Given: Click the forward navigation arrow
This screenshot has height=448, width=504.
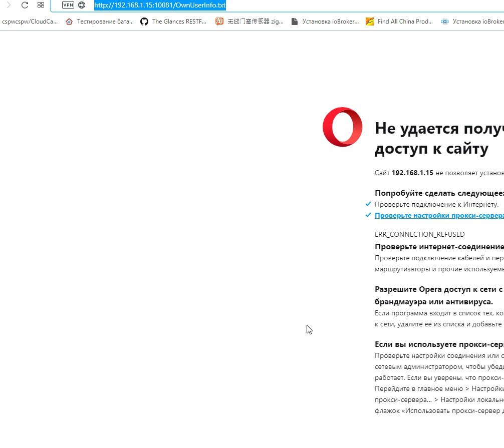Looking at the screenshot, I should tap(9, 5).
